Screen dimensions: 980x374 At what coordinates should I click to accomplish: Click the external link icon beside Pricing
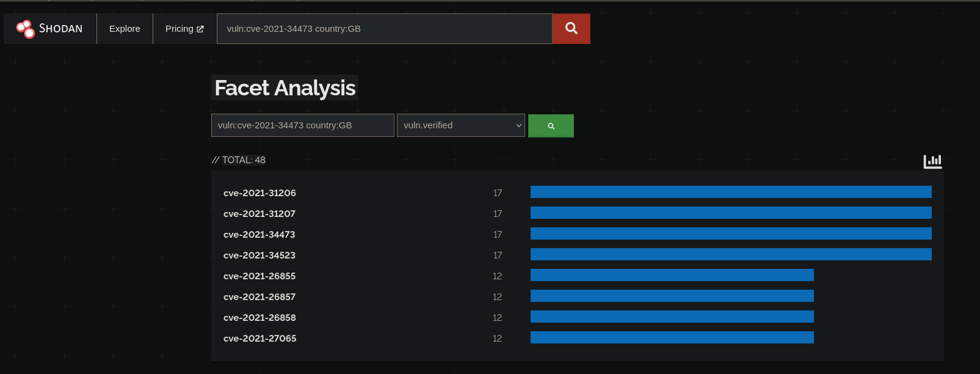(200, 29)
